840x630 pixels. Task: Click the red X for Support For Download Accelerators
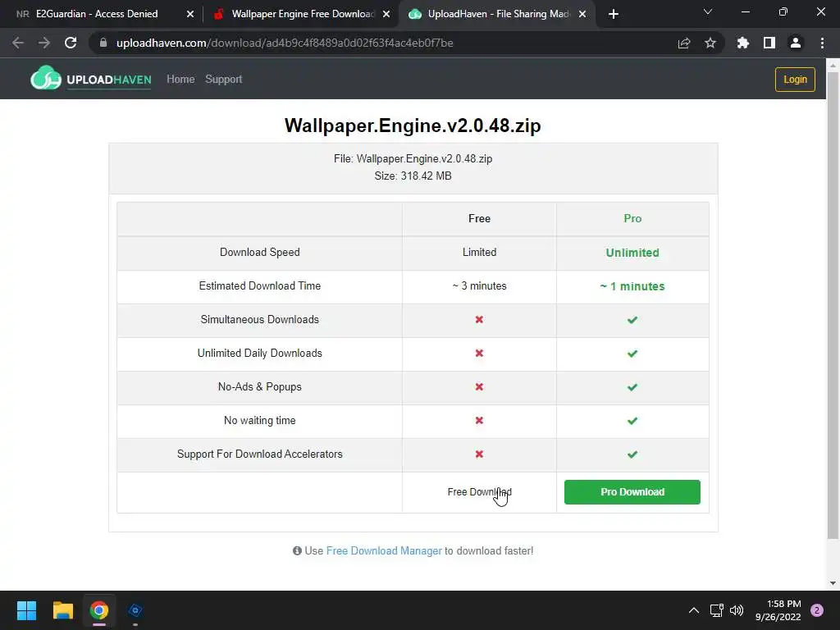(479, 454)
